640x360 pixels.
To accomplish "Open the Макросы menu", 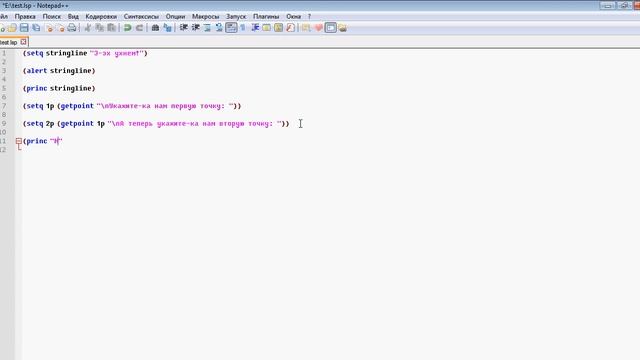I will tap(205, 16).
